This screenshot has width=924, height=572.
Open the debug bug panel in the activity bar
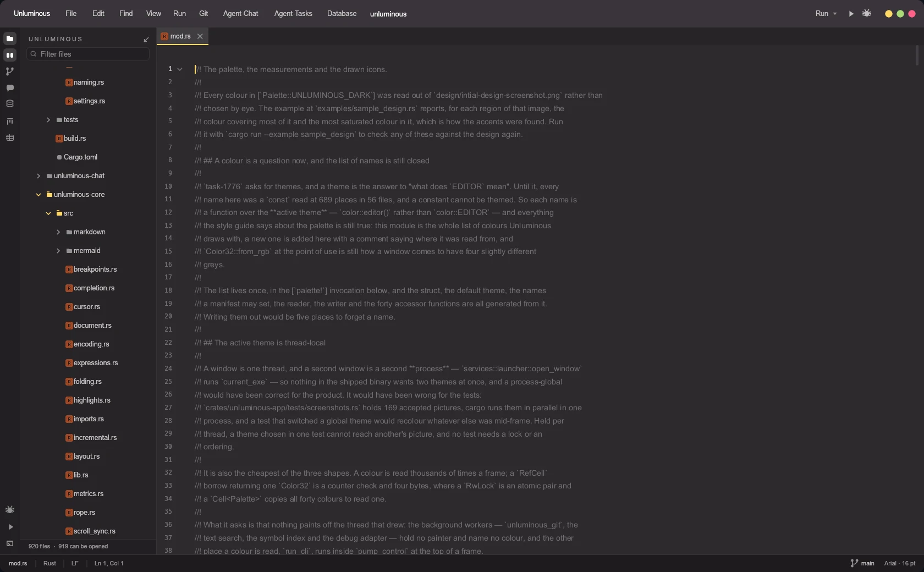click(10, 509)
